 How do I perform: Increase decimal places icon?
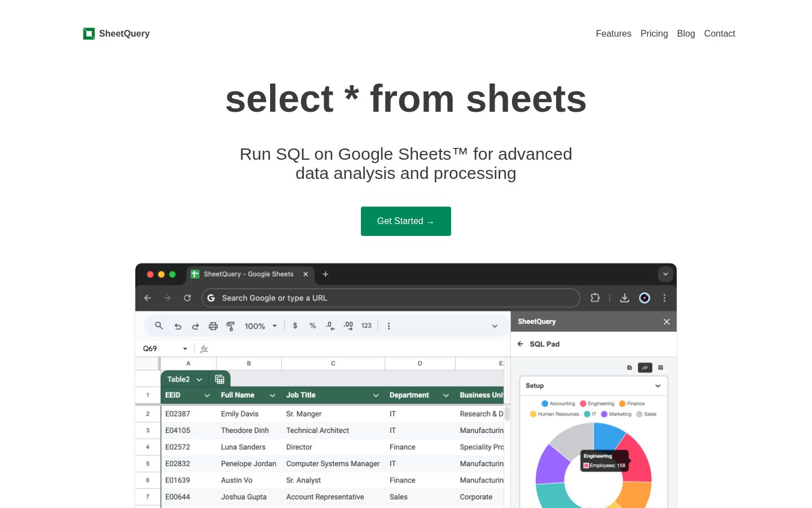coord(348,326)
